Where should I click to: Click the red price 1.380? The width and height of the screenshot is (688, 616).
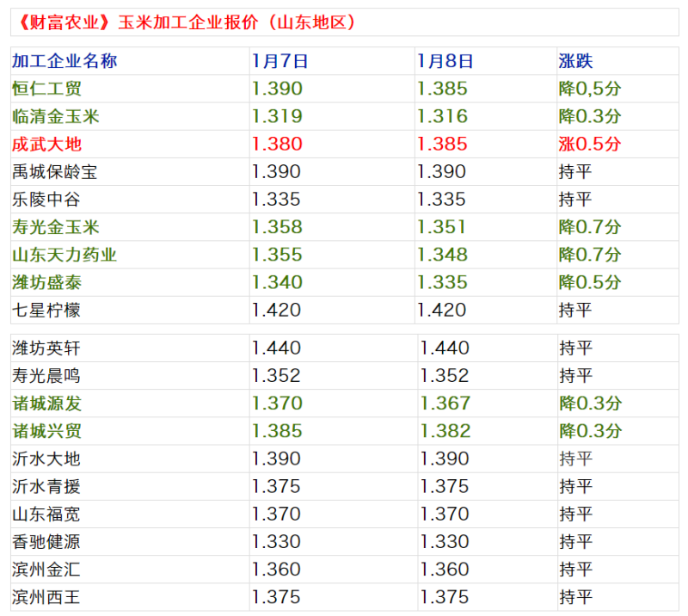pyautogui.click(x=277, y=144)
